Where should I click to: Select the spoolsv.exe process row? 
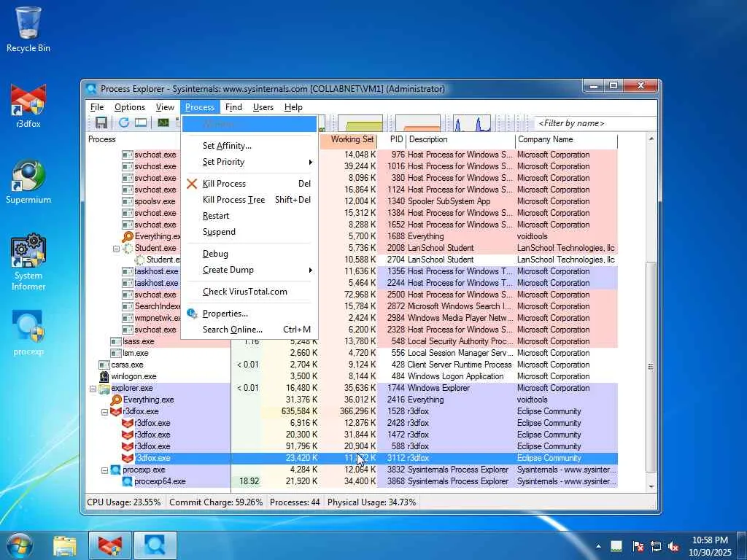352,201
